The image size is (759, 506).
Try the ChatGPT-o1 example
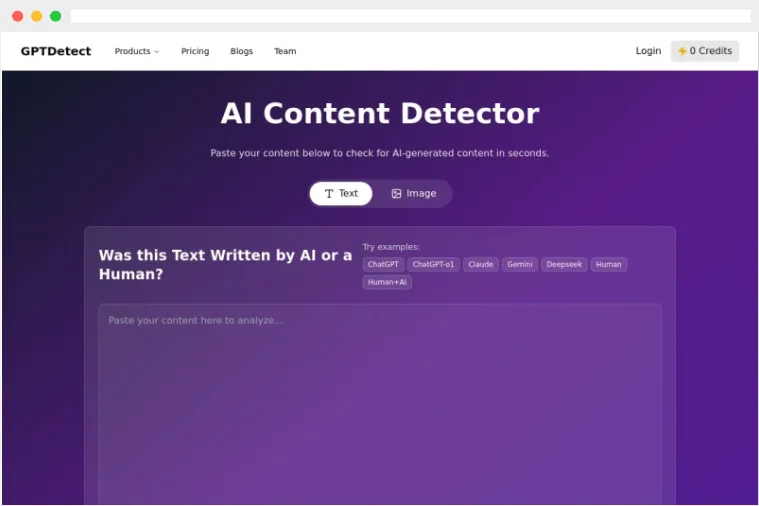coord(433,265)
